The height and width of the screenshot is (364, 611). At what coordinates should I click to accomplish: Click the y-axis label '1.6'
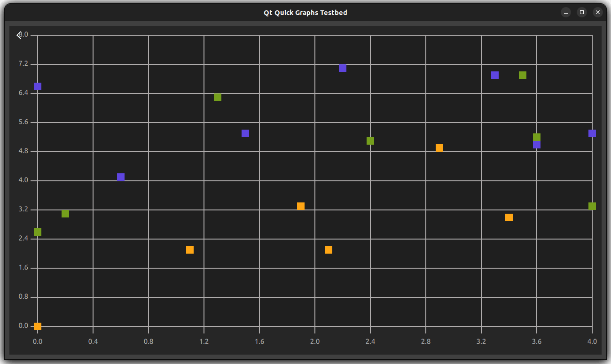23,268
